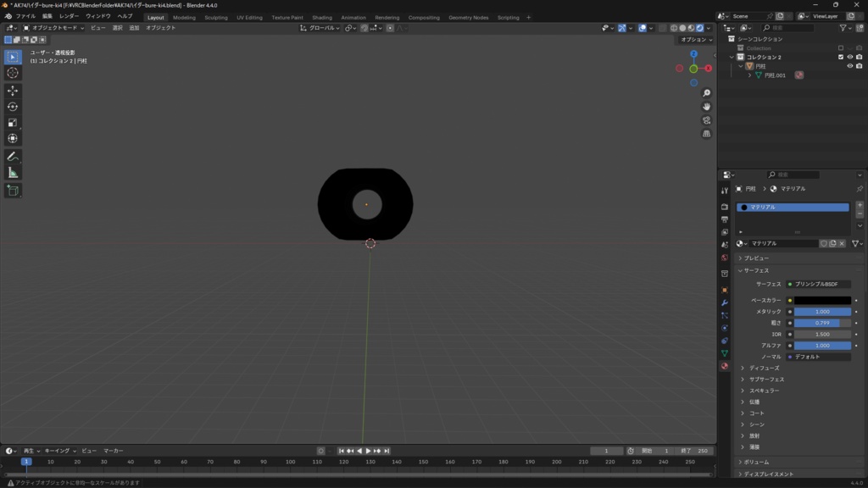Open the Output properties tab

click(725, 219)
